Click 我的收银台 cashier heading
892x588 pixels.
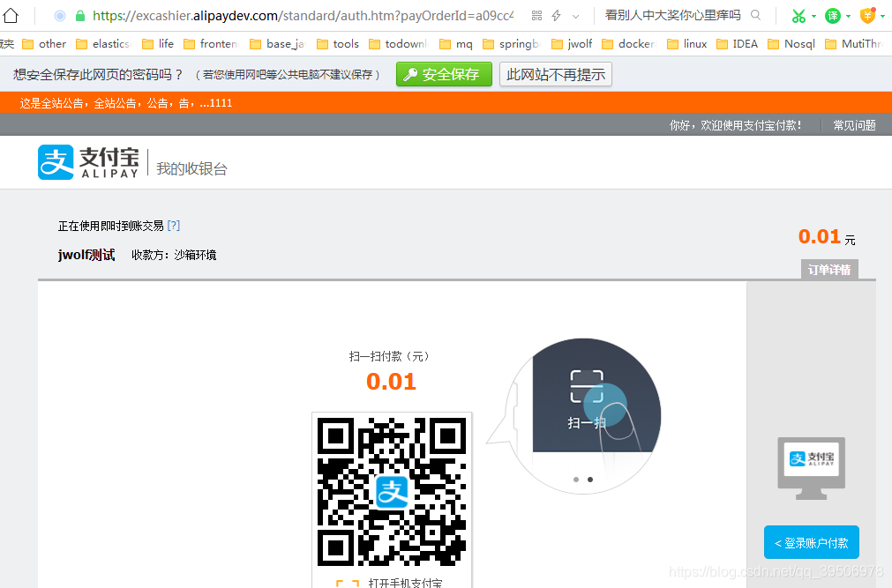(191, 169)
